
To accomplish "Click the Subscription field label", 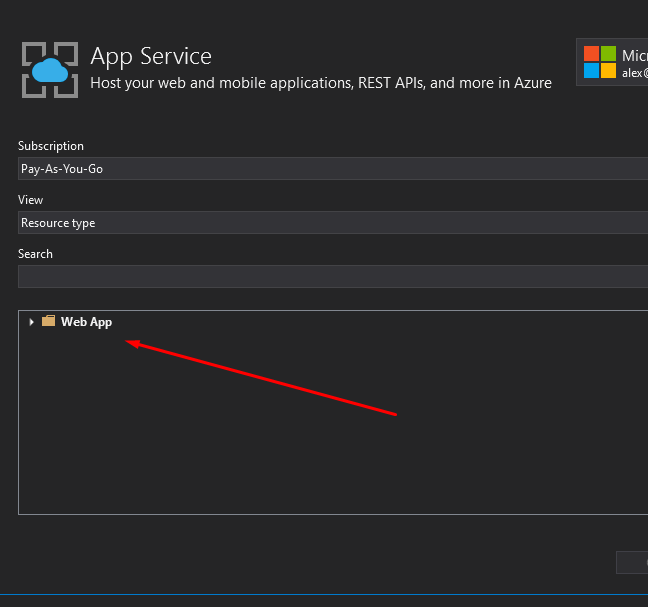I will (x=51, y=146).
